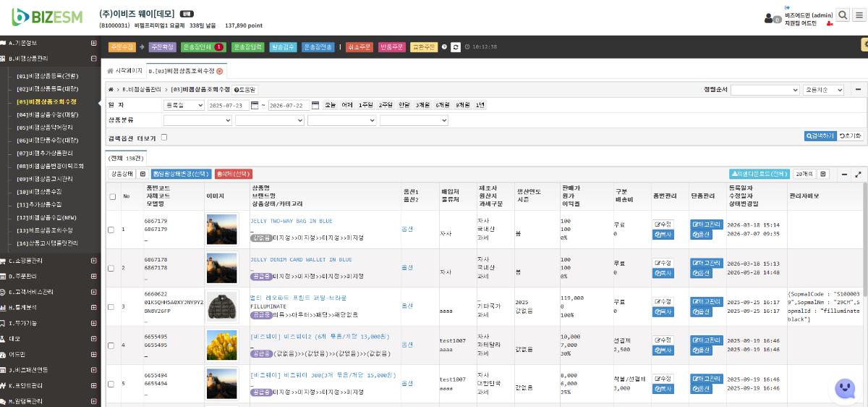
Task: Open the 등록일 date type dropdown
Action: 184,105
